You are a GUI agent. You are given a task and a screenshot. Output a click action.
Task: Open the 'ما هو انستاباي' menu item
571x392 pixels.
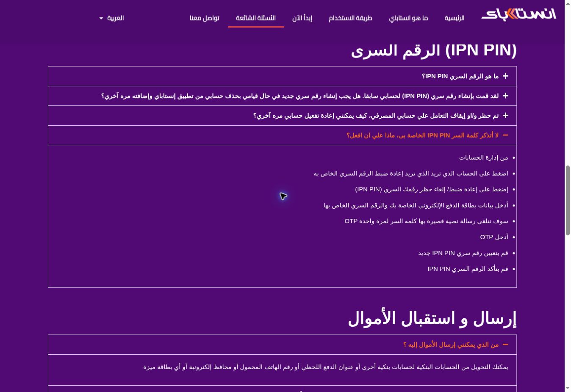pos(408,18)
